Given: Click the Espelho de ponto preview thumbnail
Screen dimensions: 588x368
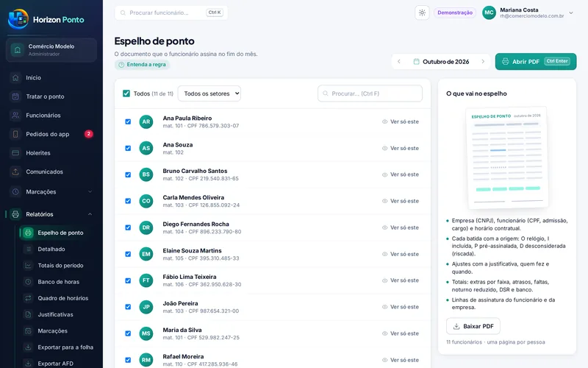Looking at the screenshot, I should coord(506,158).
